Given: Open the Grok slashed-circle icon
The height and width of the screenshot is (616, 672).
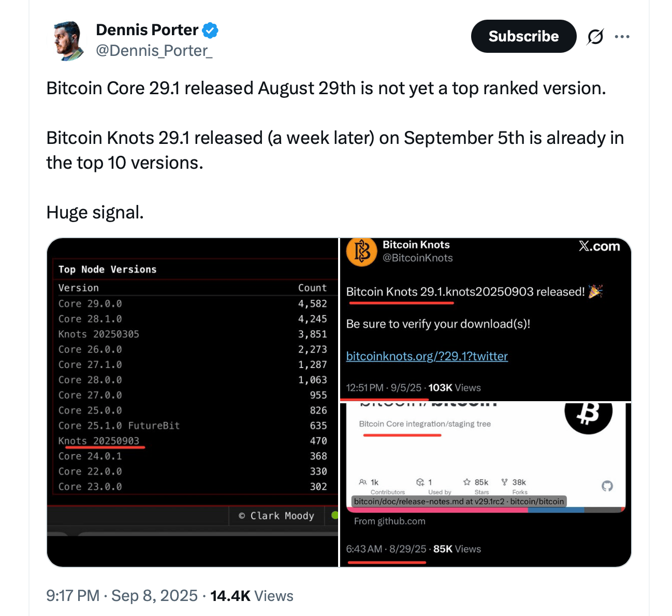Looking at the screenshot, I should click(595, 37).
